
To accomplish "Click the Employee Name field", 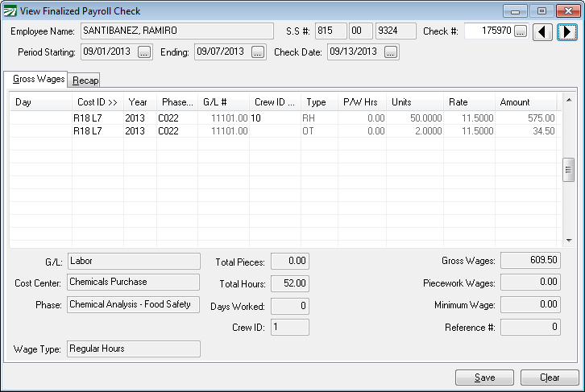I will click(177, 31).
